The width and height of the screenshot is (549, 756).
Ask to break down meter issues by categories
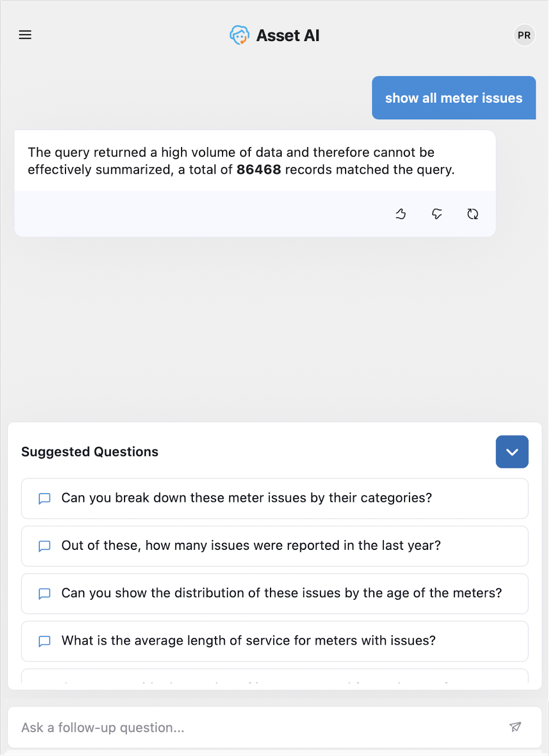(x=247, y=498)
